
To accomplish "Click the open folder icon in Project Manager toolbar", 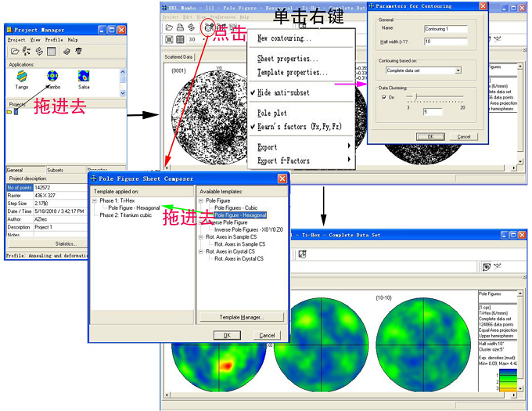I will [13, 51].
